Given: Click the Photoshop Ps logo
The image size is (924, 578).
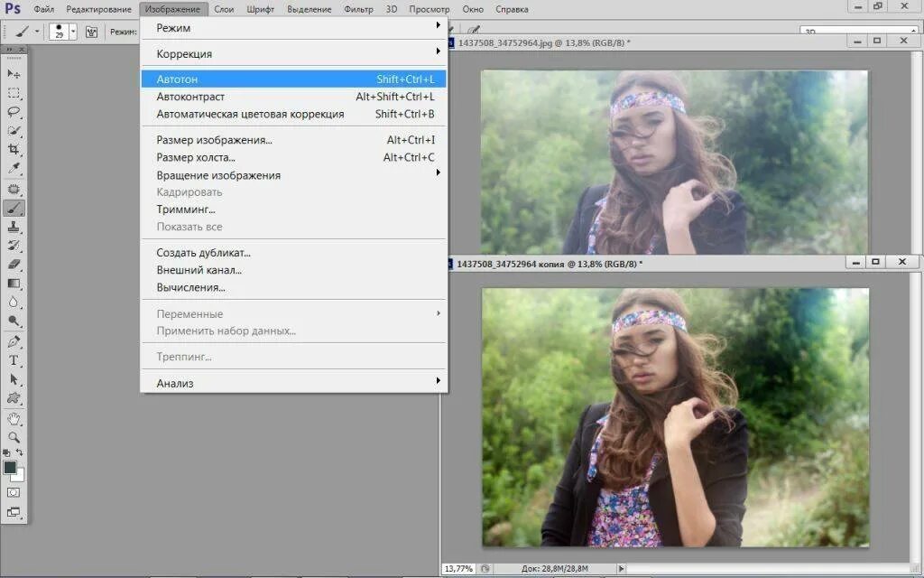Looking at the screenshot, I should coord(12,8).
